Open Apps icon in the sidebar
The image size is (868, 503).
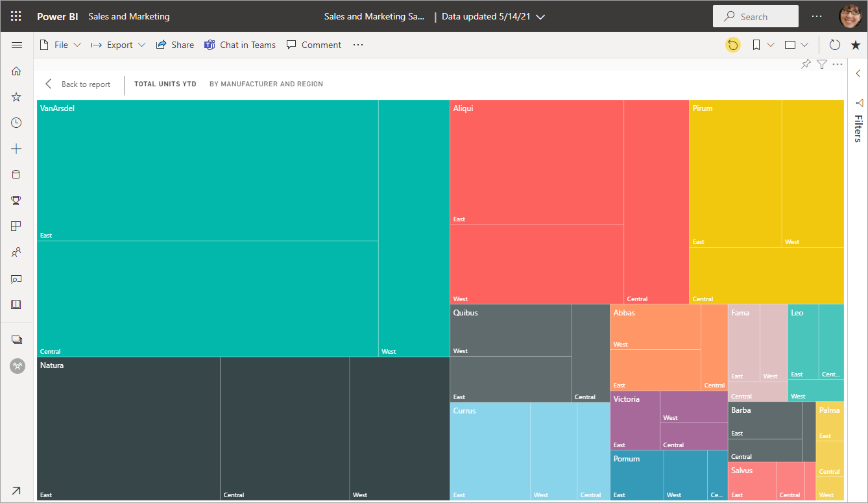click(17, 227)
